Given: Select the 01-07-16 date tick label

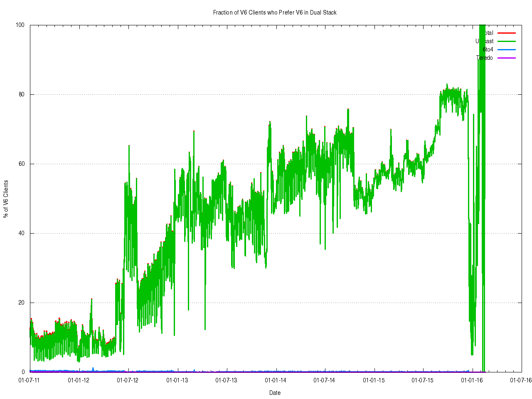Looking at the screenshot, I should (521, 380).
